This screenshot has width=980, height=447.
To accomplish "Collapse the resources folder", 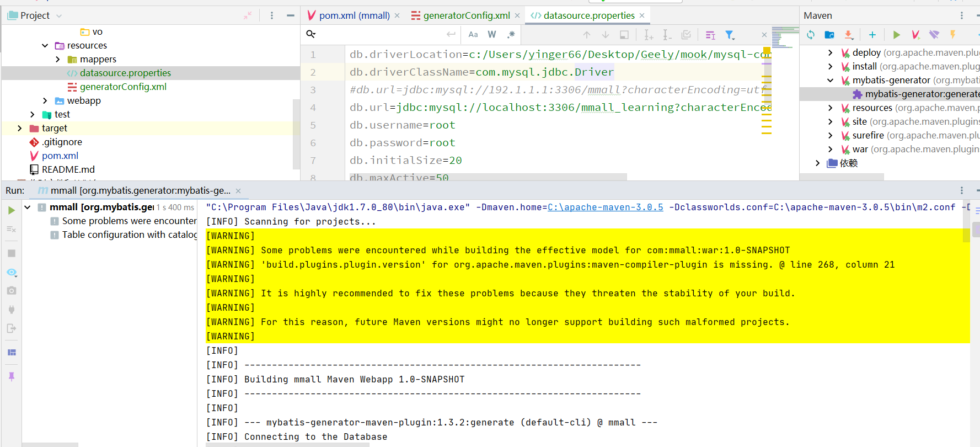I will point(45,45).
